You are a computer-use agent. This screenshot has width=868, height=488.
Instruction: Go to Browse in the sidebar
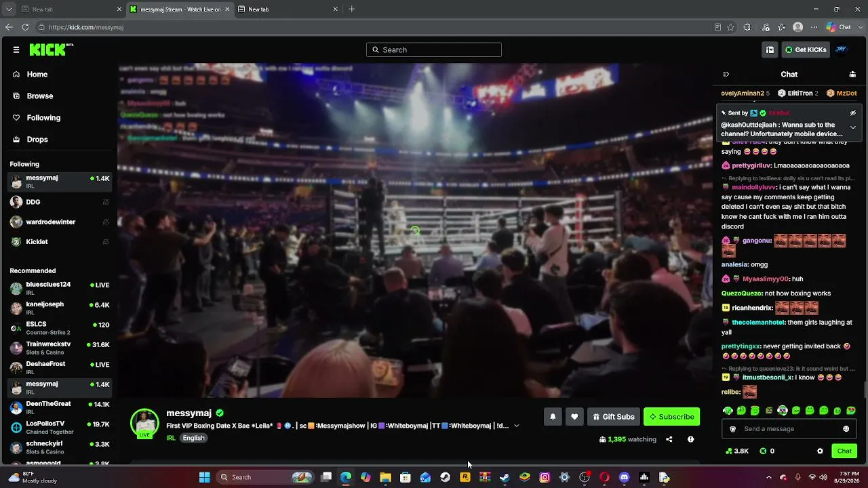point(40,96)
